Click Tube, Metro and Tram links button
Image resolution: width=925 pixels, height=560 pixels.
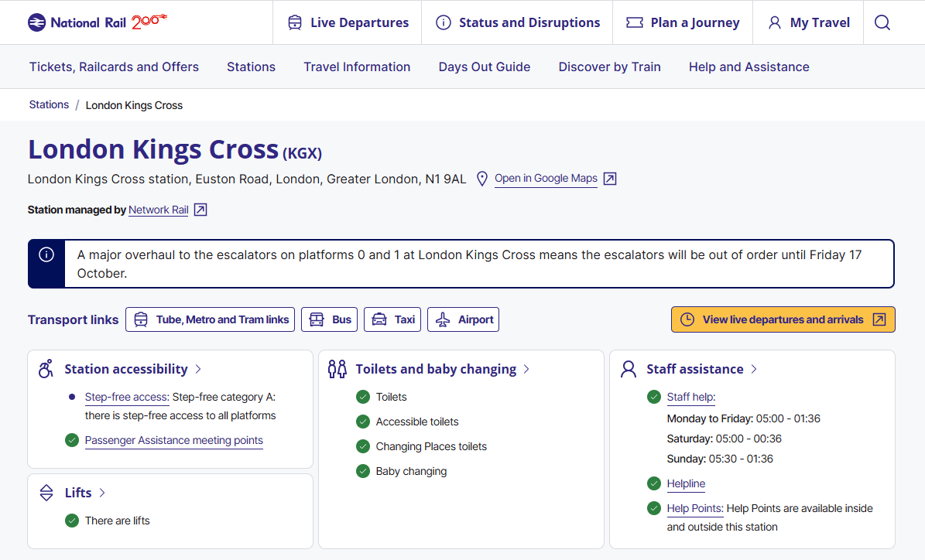210,319
